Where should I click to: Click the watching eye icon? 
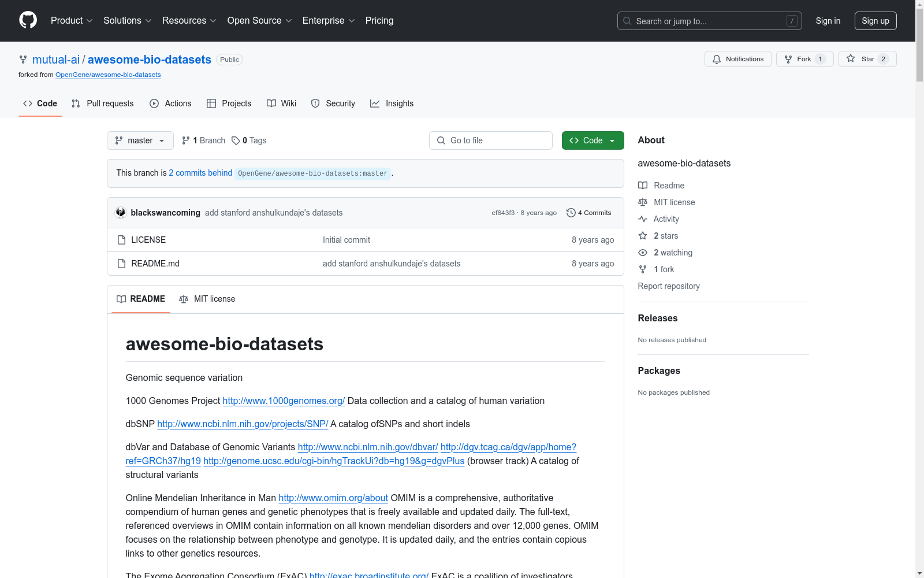(x=643, y=253)
